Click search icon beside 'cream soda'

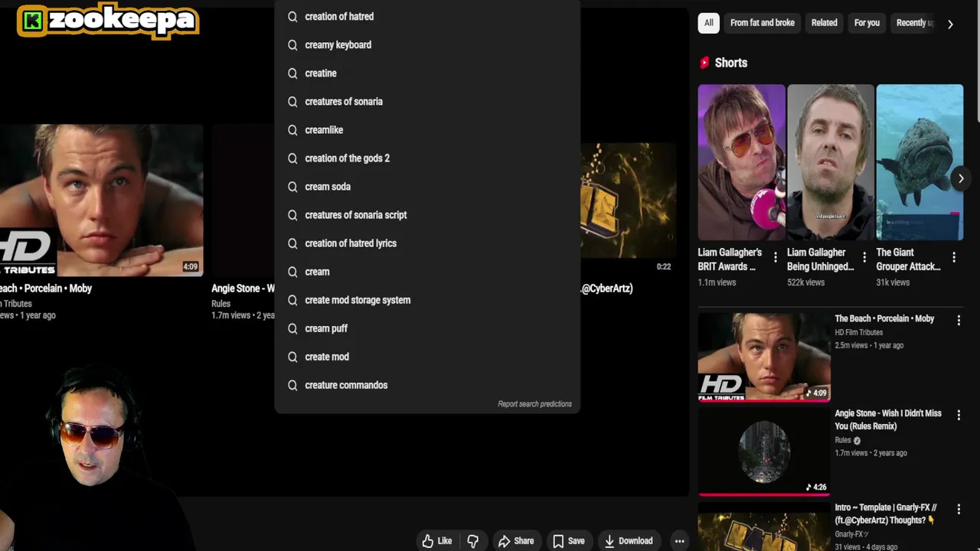(292, 186)
